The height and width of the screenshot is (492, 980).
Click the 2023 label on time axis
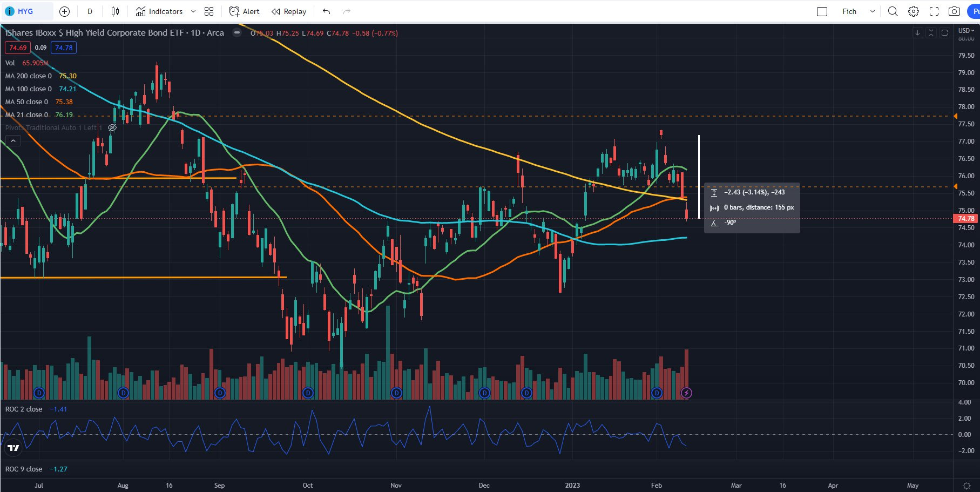point(572,486)
